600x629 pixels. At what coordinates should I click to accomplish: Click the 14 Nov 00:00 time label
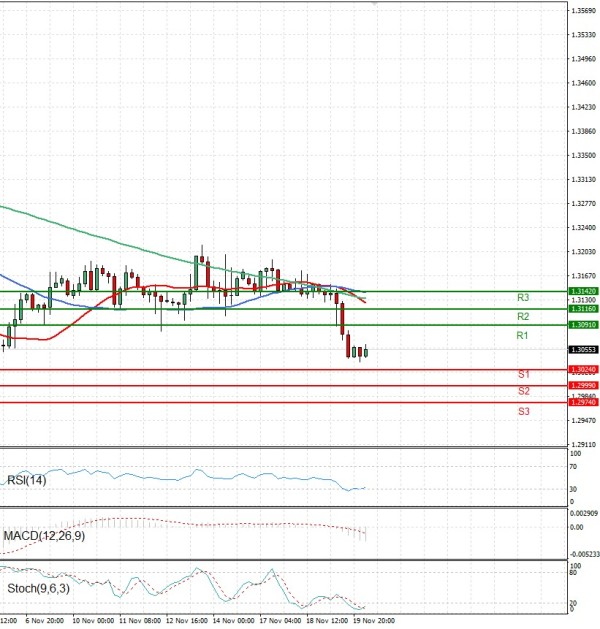pyautogui.click(x=231, y=620)
